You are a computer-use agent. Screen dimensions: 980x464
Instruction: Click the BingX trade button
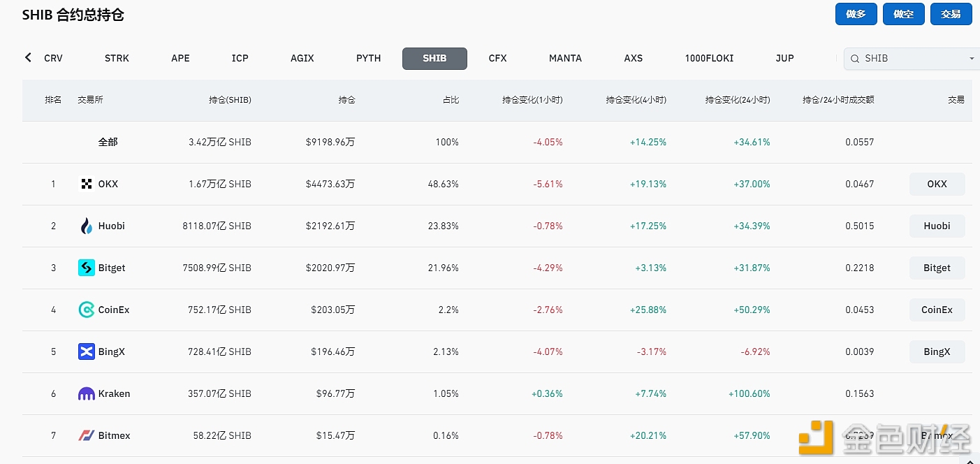(x=937, y=352)
